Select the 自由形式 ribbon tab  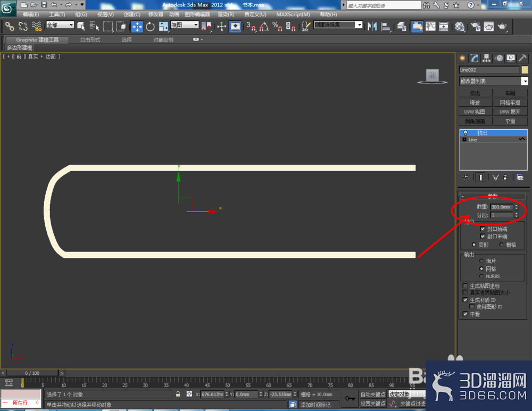90,40
